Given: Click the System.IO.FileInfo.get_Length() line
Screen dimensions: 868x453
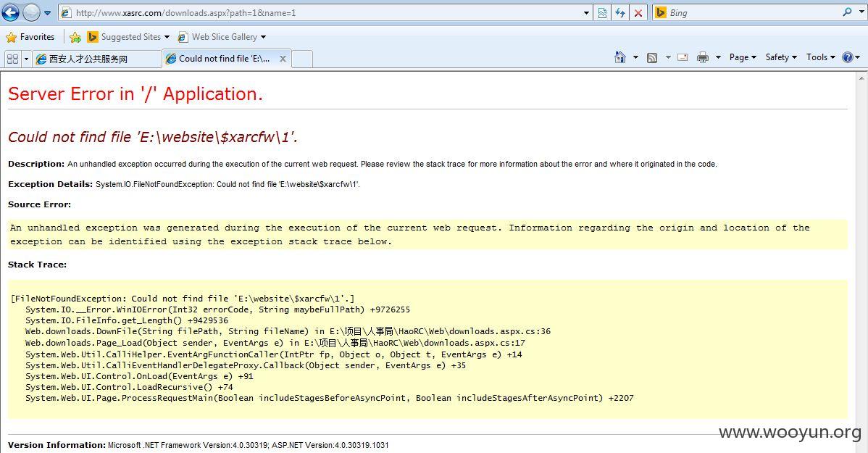Looking at the screenshot, I should [127, 320].
